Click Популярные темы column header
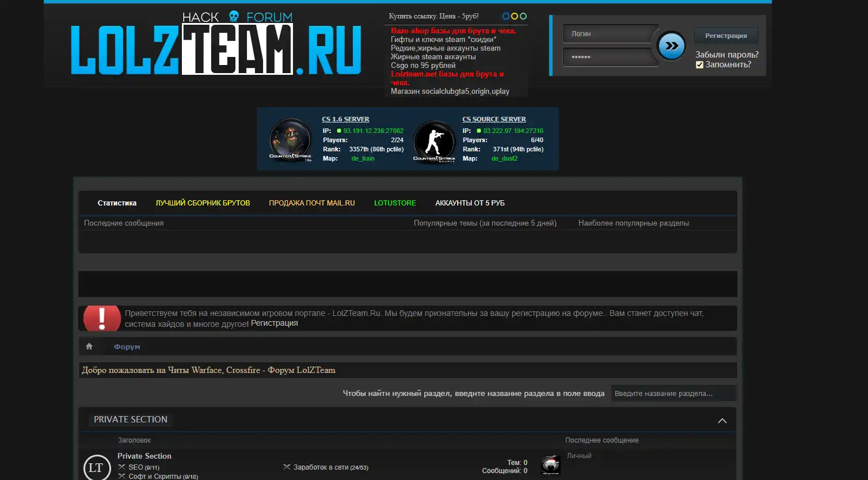The width and height of the screenshot is (868, 480). (x=485, y=223)
